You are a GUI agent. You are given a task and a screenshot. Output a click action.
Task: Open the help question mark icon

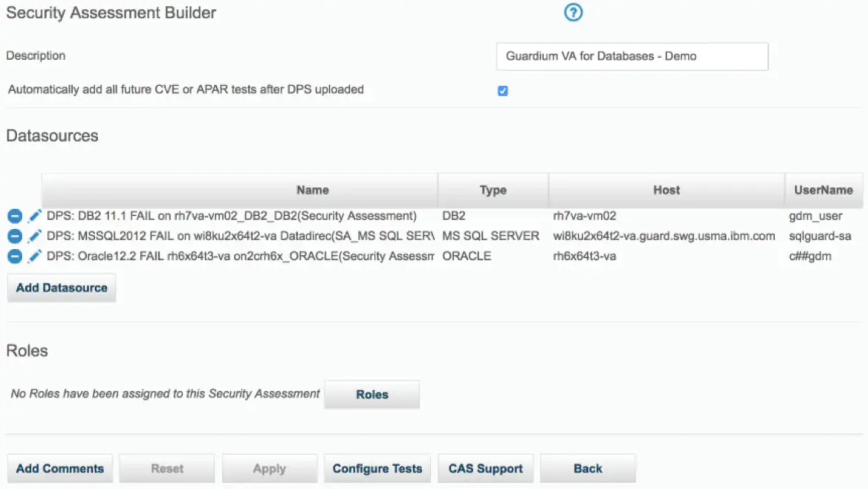click(x=573, y=12)
